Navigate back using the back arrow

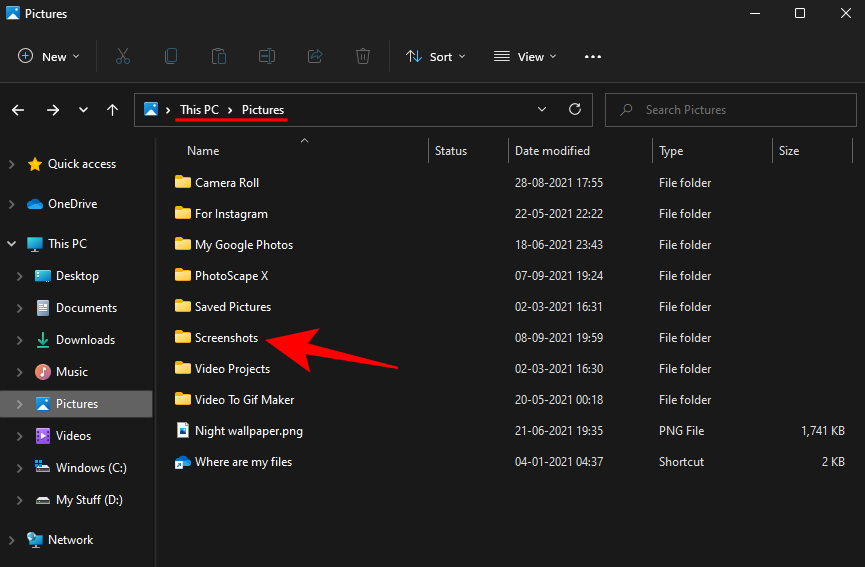(19, 110)
